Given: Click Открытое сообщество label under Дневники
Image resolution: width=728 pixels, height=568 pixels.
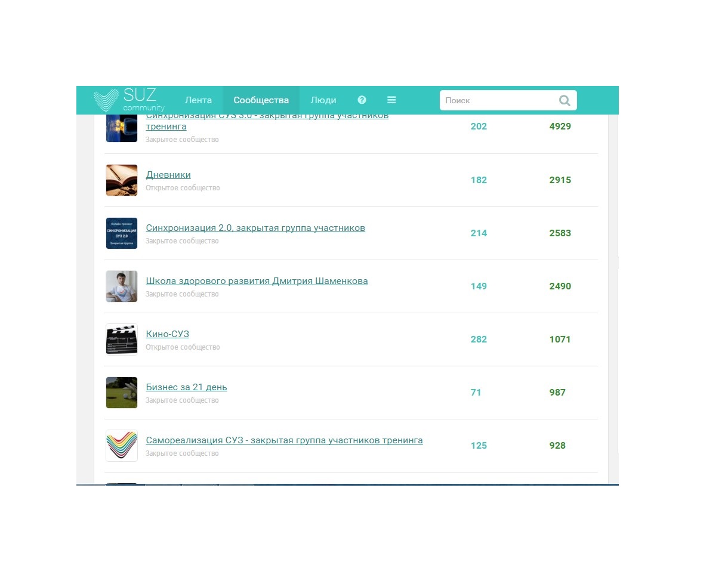Looking at the screenshot, I should (x=183, y=188).
